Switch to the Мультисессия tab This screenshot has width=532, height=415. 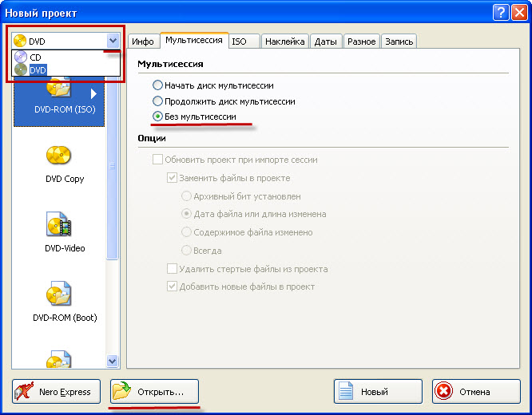pyautogui.click(x=194, y=41)
